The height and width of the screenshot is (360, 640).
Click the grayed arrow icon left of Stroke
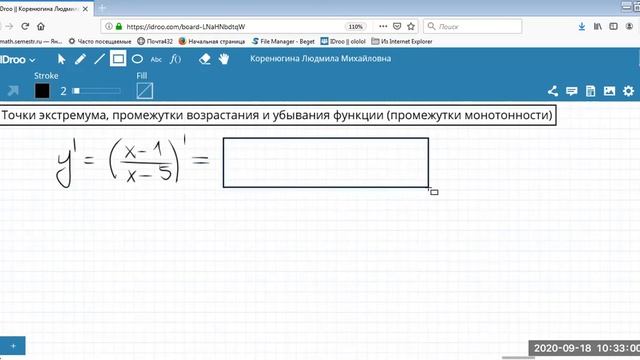(13, 91)
